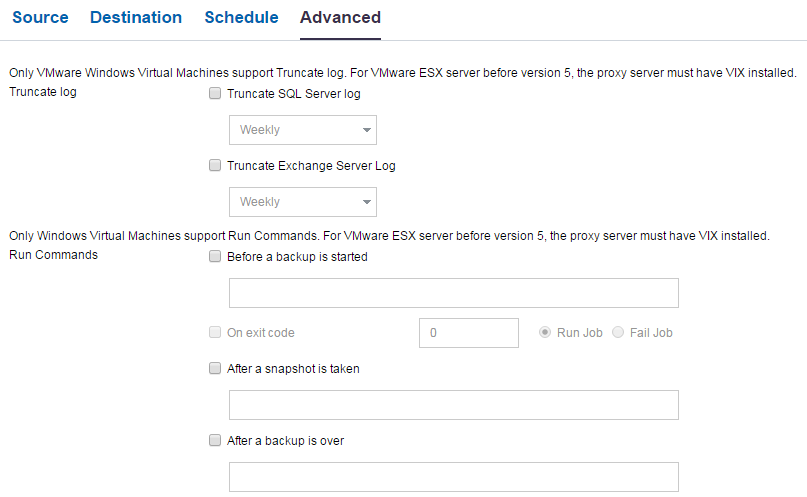The image size is (807, 497).
Task: Enable Truncate Exchange Server Log checkbox
Action: click(x=215, y=166)
